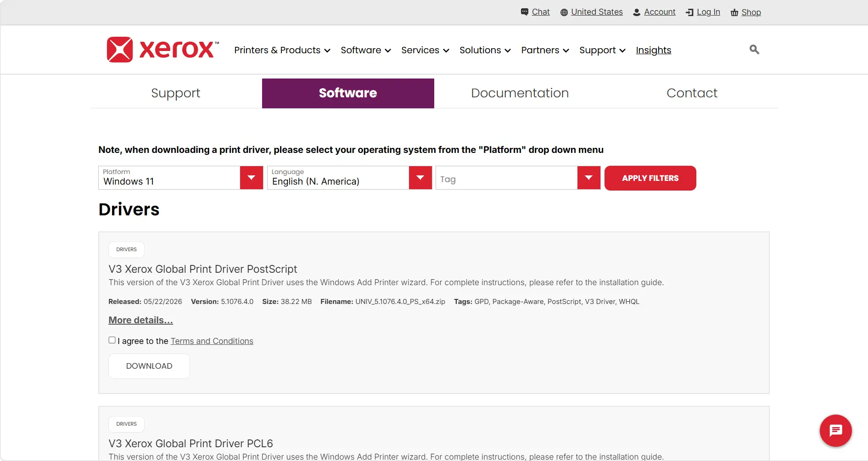Screen dimensions: 868x461
Task: Click the DRIVERS badge on the PCL6 card
Action: tap(126, 424)
